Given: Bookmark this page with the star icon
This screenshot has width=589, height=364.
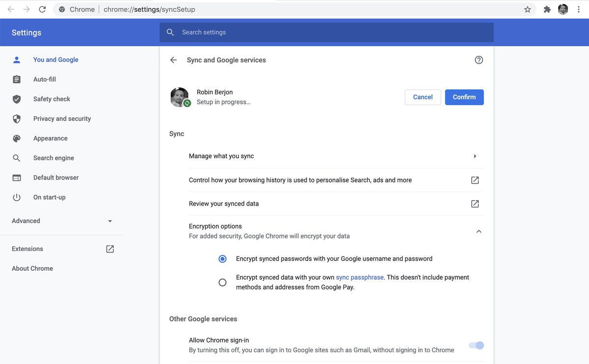Looking at the screenshot, I should pyautogui.click(x=528, y=9).
